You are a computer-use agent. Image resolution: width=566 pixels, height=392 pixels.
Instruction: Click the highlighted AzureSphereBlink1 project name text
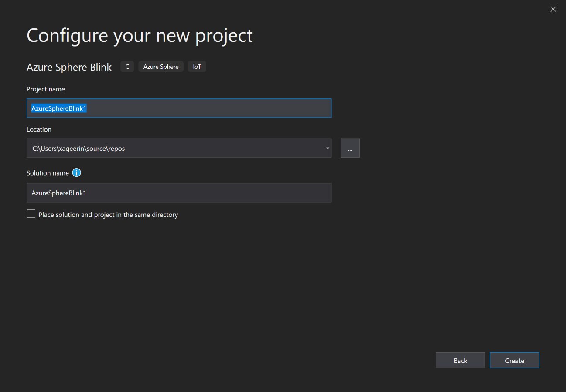coord(59,108)
